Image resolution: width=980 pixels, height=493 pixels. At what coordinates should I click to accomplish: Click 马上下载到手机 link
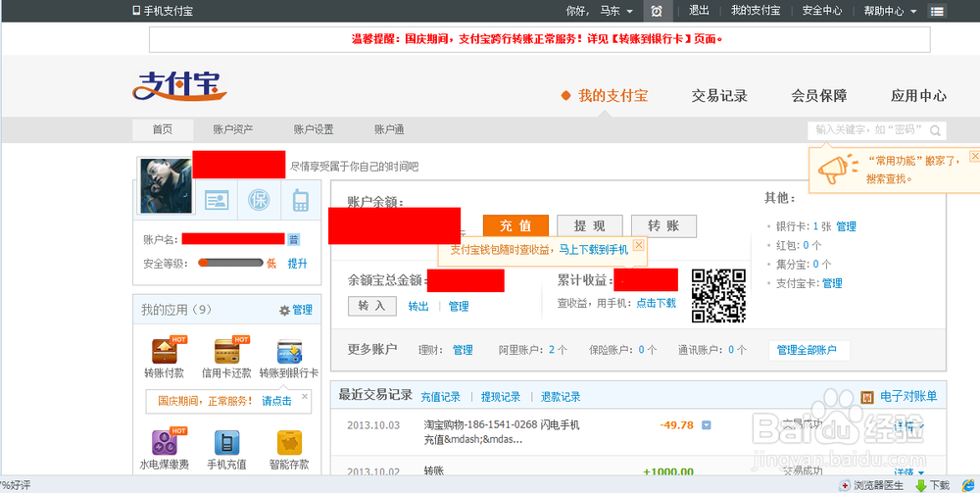[x=593, y=249]
